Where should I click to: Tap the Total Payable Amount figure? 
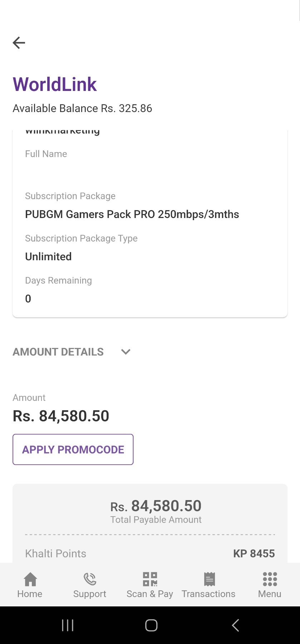point(156,506)
